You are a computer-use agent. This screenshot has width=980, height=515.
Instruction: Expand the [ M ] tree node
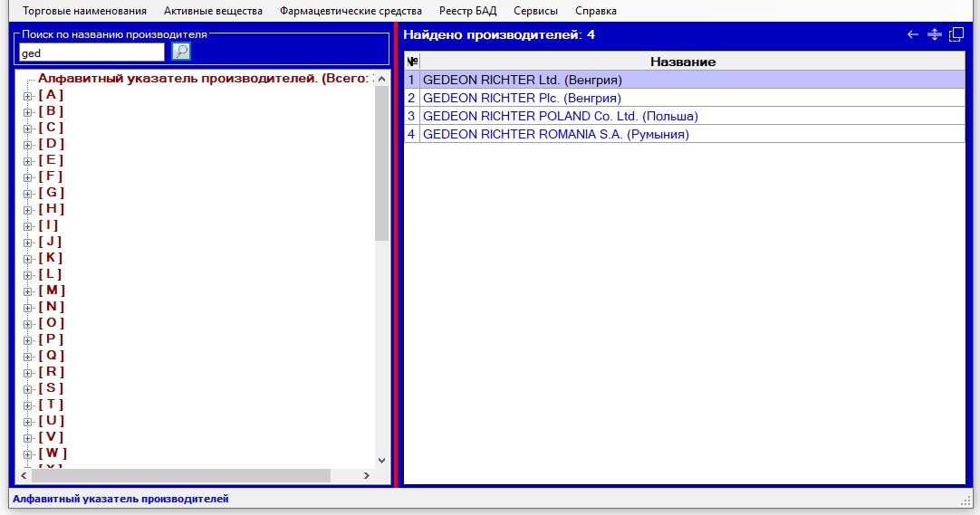click(x=27, y=291)
